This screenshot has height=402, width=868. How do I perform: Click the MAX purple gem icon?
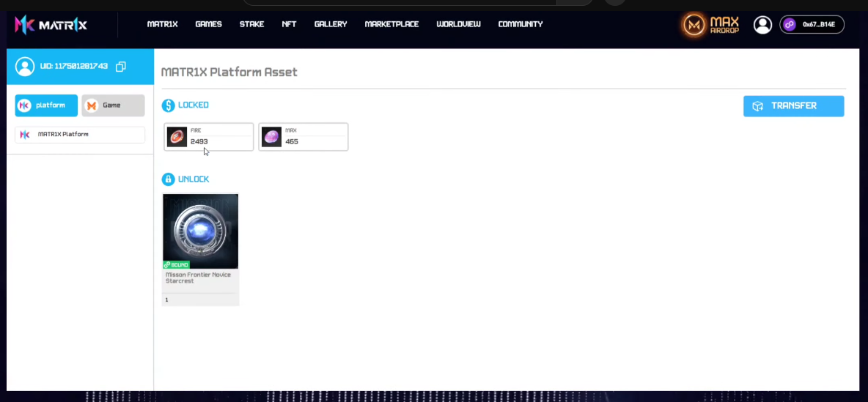tap(271, 137)
